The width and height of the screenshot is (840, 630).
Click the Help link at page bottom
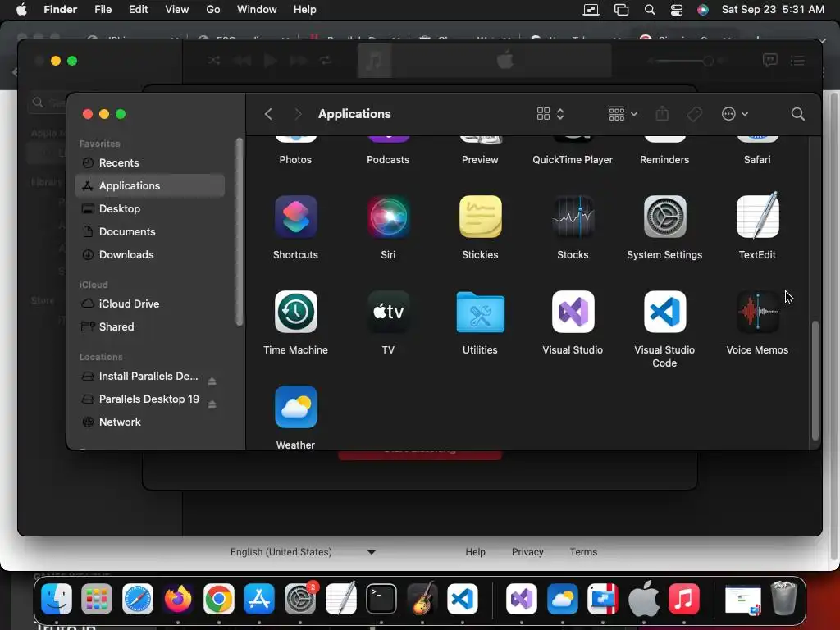click(x=475, y=552)
